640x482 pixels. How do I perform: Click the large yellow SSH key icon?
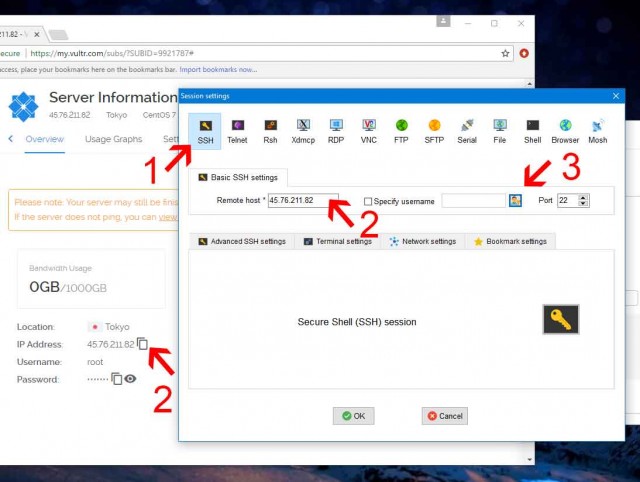point(561,319)
